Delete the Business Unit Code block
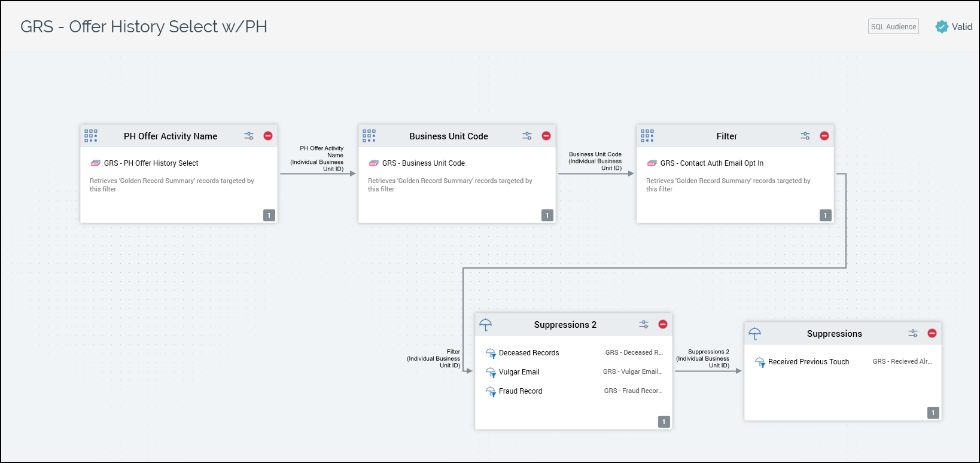The image size is (980, 463). coord(546,136)
